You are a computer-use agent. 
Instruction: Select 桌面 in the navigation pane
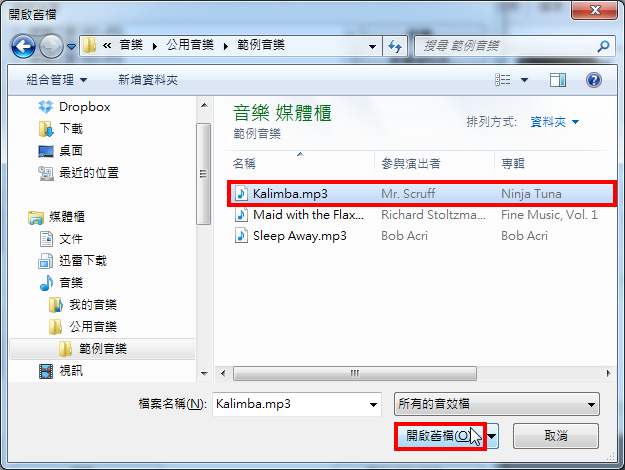tap(61, 151)
